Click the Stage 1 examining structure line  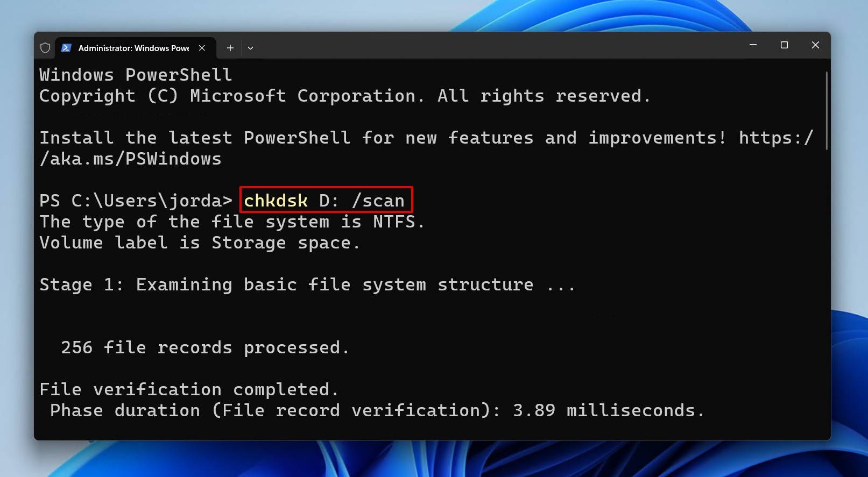[x=307, y=284]
